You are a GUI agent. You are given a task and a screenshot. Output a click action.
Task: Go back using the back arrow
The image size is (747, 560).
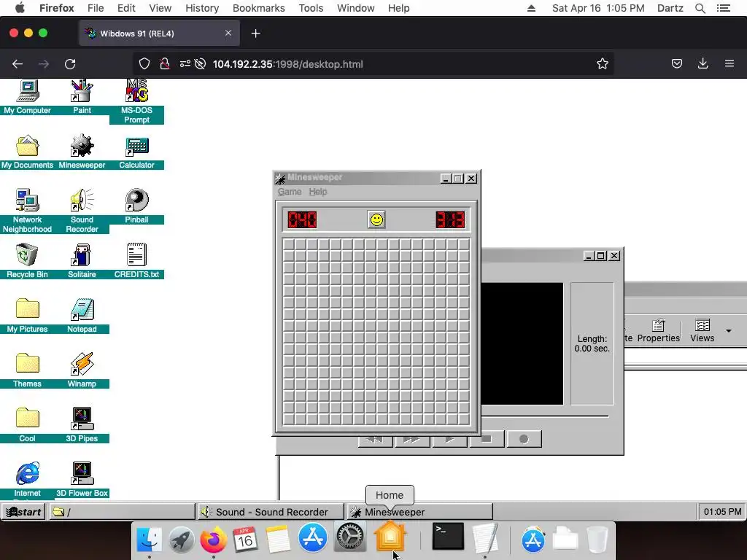pos(18,64)
